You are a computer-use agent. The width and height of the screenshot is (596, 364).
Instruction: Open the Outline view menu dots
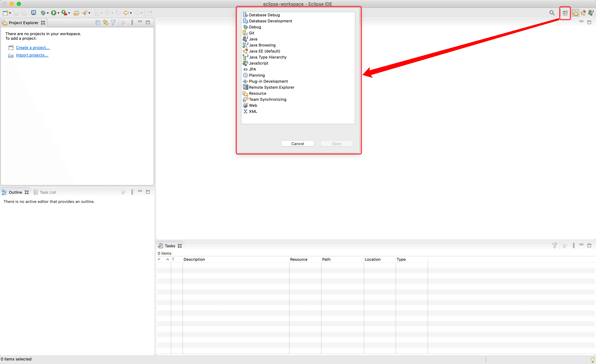(132, 192)
